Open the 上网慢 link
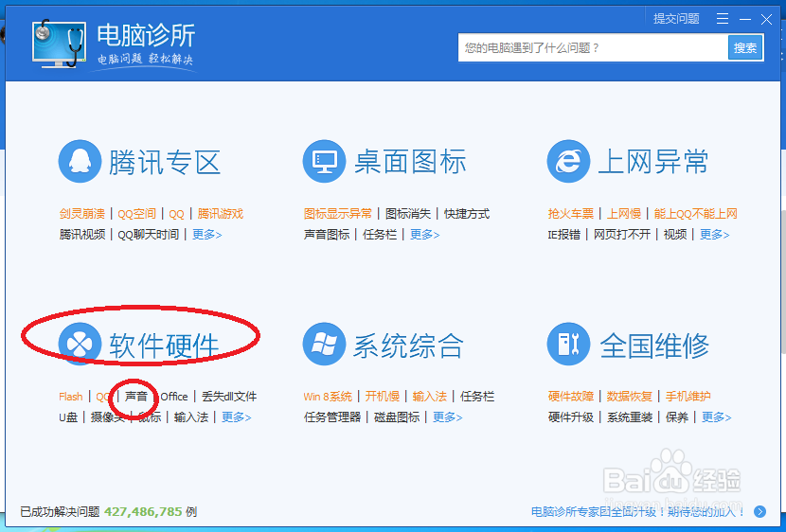 624,214
